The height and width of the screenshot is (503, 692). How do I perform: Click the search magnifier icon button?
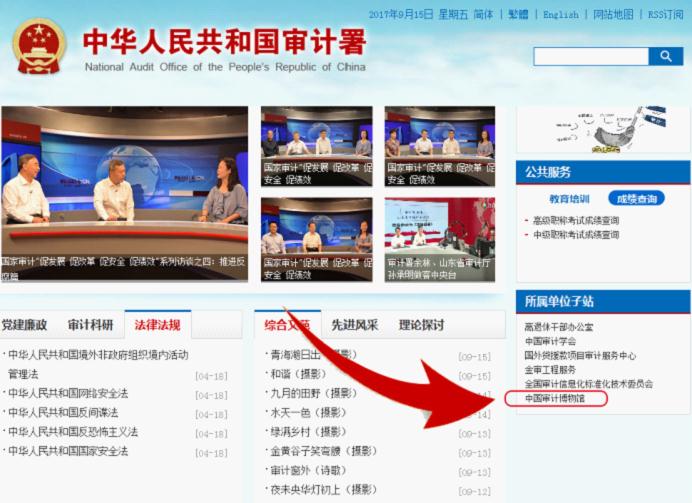coord(666,57)
